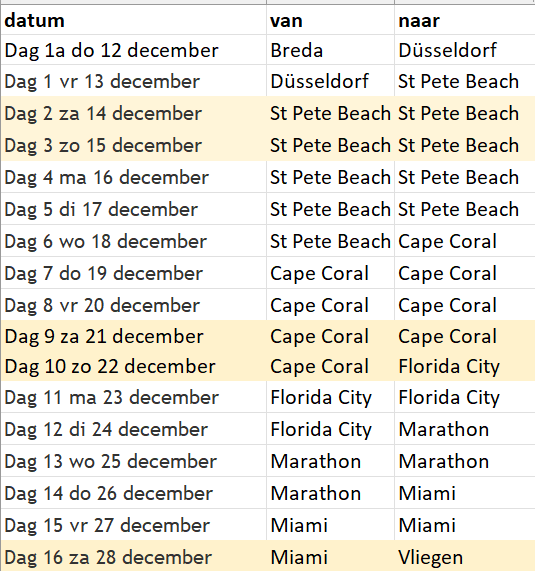Select 'Marathon' destination for Dag 12
This screenshot has height=571, width=535.
465,429
